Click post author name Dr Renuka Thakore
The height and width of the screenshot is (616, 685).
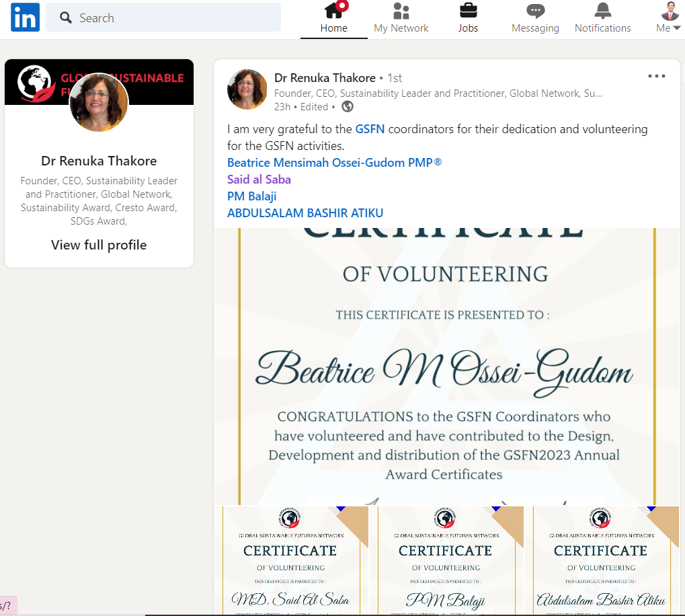click(x=325, y=78)
